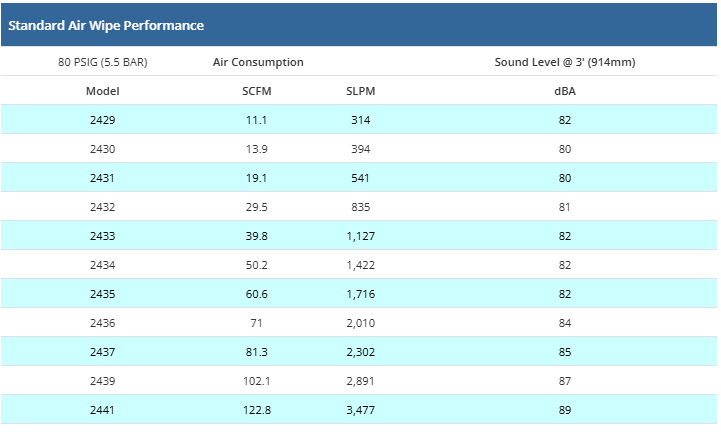
Task: Click the Air Consumption column heading
Action: click(x=258, y=62)
